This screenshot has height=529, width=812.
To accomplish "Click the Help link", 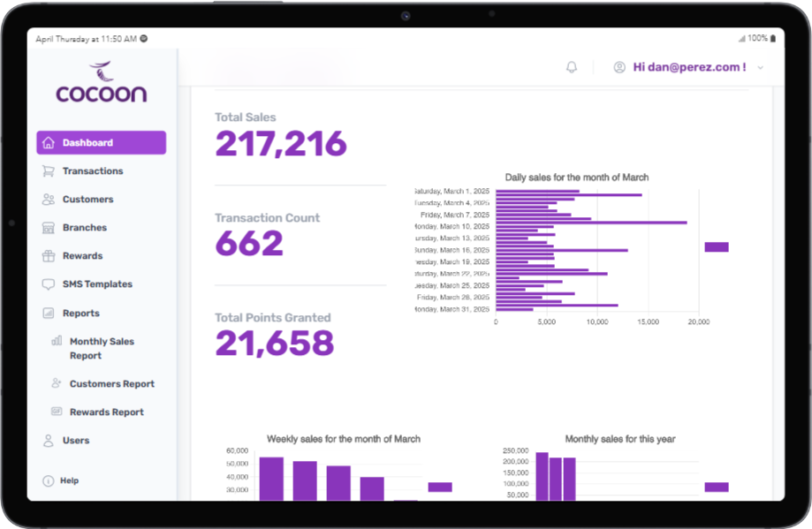I will tap(70, 480).
